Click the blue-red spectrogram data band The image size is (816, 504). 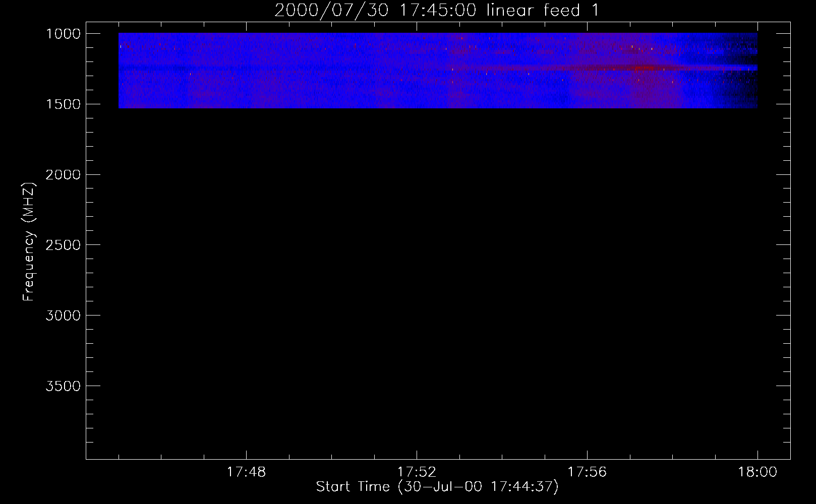[438, 71]
